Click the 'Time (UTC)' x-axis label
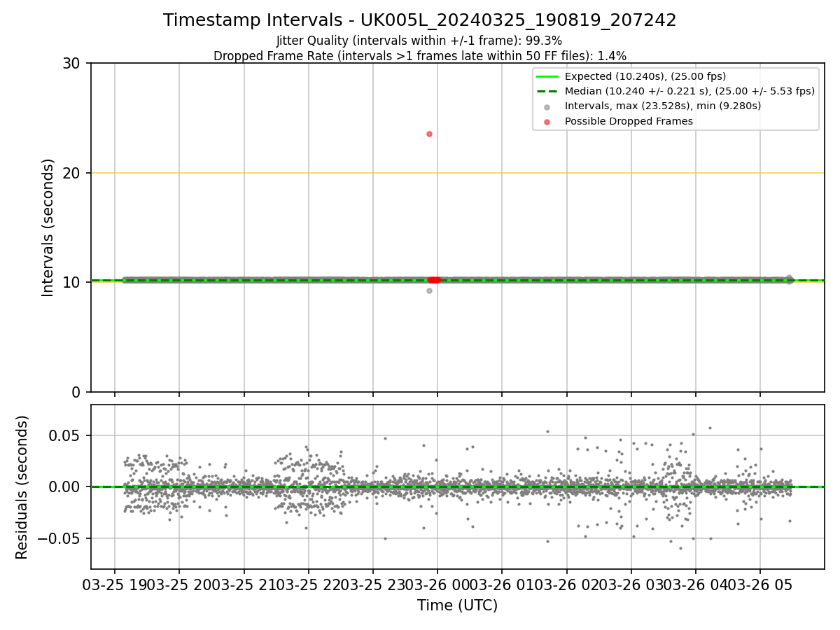 click(457, 605)
